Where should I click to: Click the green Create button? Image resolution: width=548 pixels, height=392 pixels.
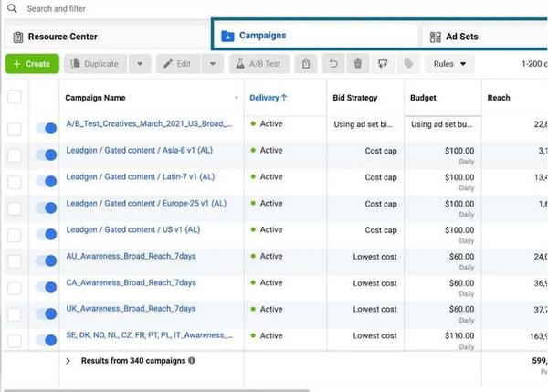[x=32, y=64]
